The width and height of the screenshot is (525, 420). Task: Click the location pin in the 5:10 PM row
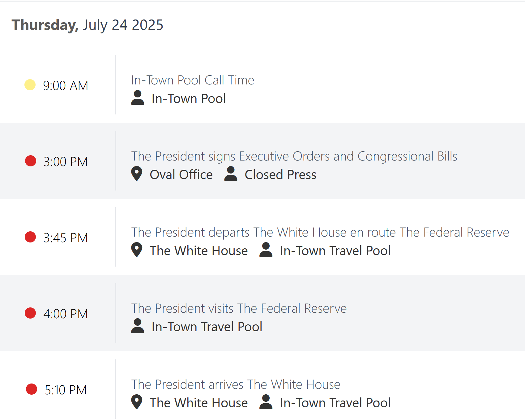[137, 402]
